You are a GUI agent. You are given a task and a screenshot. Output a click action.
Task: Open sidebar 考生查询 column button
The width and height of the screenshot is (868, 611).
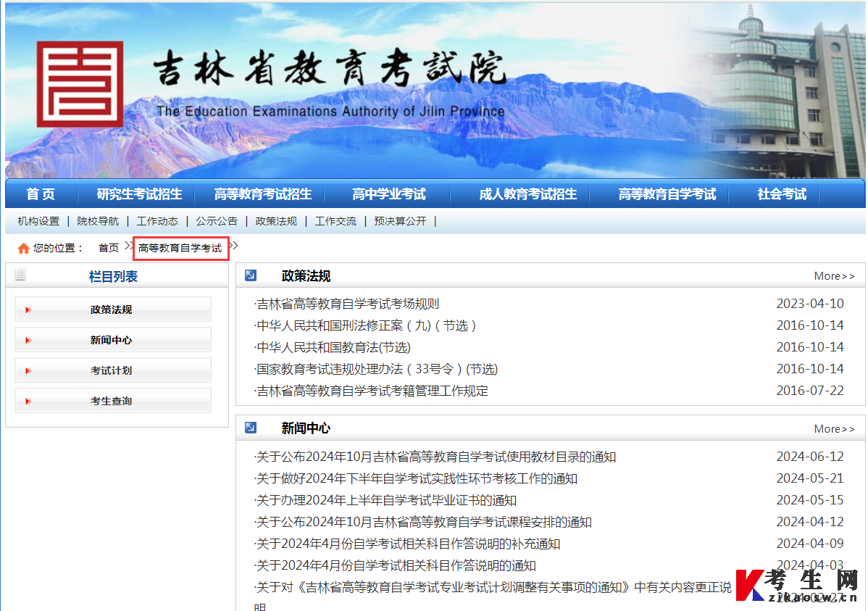coord(113,401)
